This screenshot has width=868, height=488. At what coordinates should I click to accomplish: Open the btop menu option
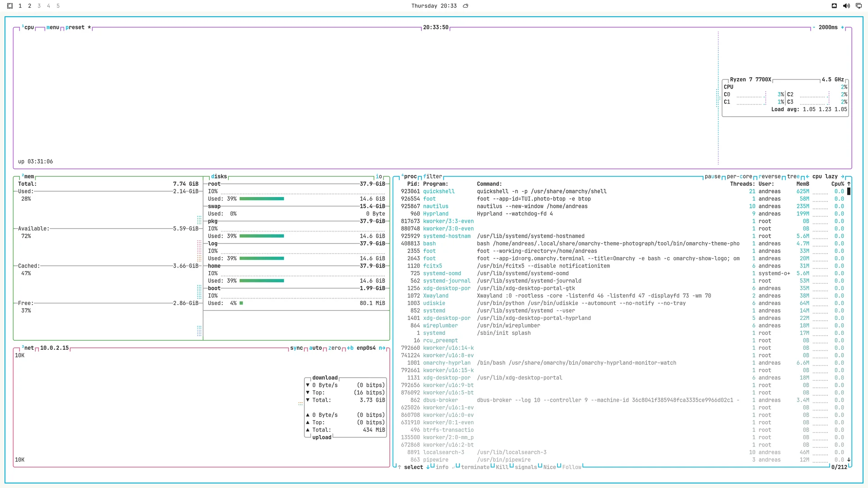pyautogui.click(x=53, y=28)
